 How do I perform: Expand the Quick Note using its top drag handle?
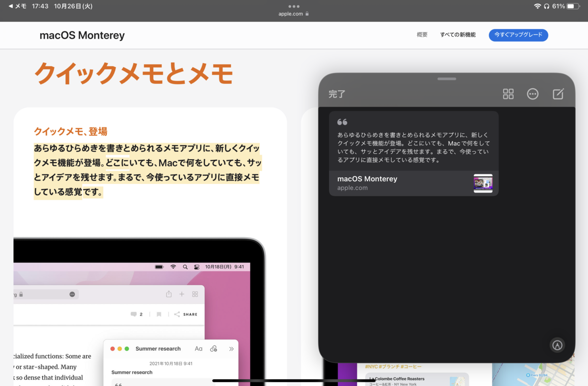(446, 78)
